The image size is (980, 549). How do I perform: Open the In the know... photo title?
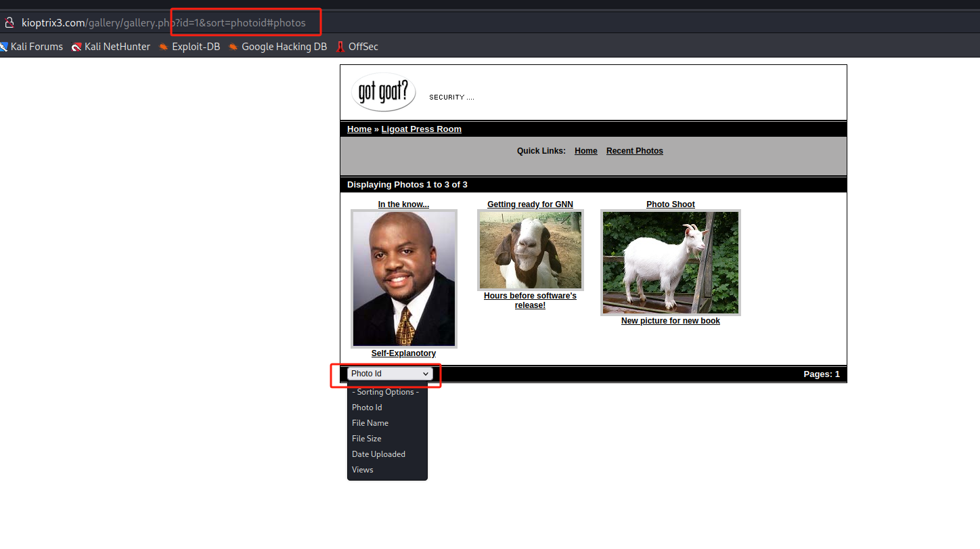(403, 204)
